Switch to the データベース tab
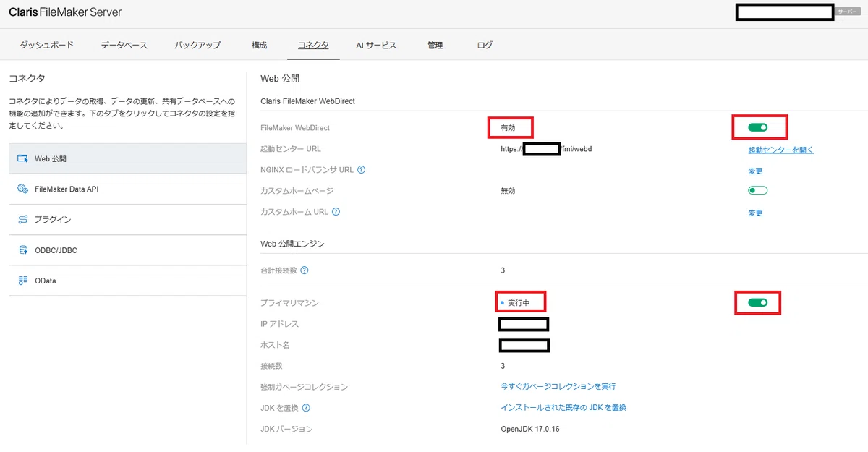The image size is (868, 452). coord(124,45)
